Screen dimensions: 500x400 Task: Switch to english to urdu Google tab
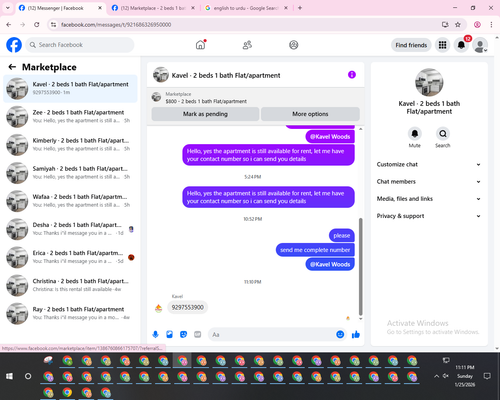coord(246,8)
